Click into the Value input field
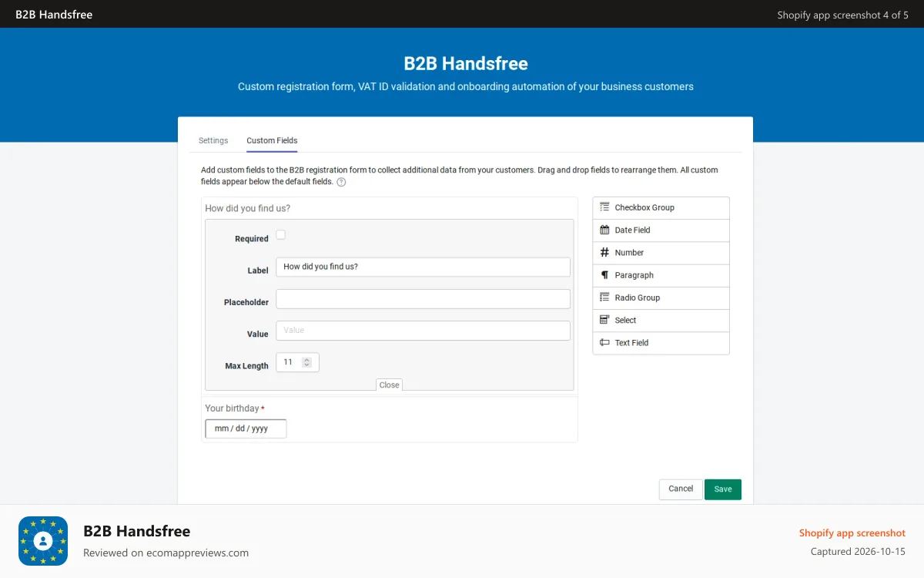 pos(423,331)
